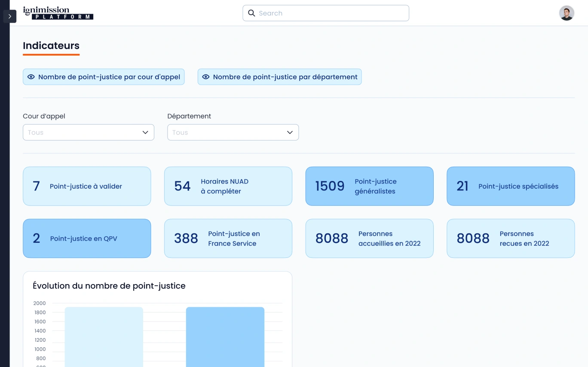Open the user profile avatar
588x367 pixels.
click(x=567, y=13)
